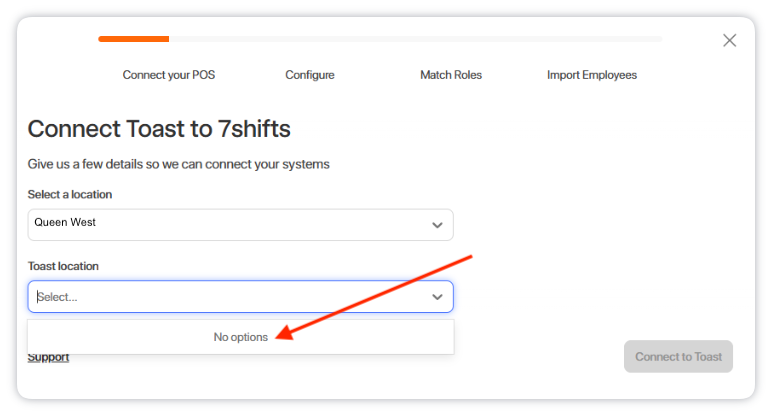772x416 pixels.
Task: Click the Select a location label
Action: pos(70,194)
